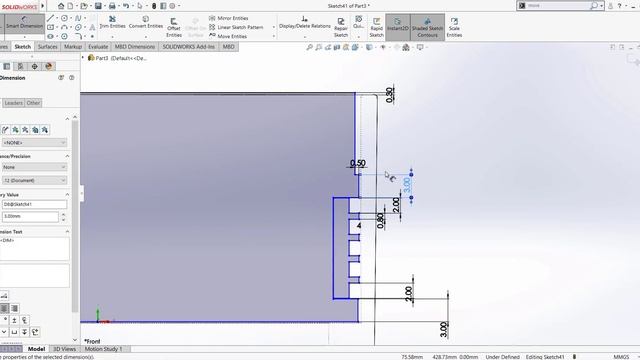Increment the primary value spinner up
The height and width of the screenshot is (360, 640).
click(63, 214)
